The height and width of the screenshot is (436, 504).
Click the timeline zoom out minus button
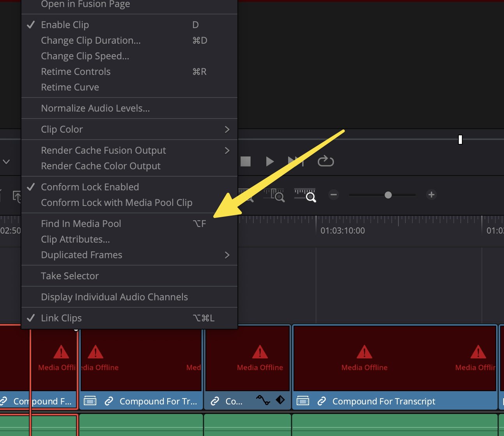click(x=334, y=195)
